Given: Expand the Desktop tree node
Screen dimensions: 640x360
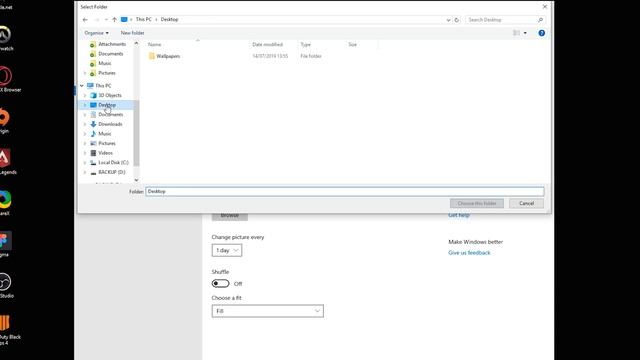Looking at the screenshot, I should pyautogui.click(x=85, y=105).
